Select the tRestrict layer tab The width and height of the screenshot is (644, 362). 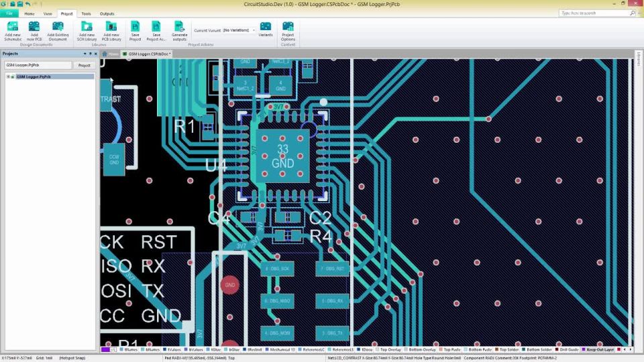pyautogui.click(x=252, y=350)
